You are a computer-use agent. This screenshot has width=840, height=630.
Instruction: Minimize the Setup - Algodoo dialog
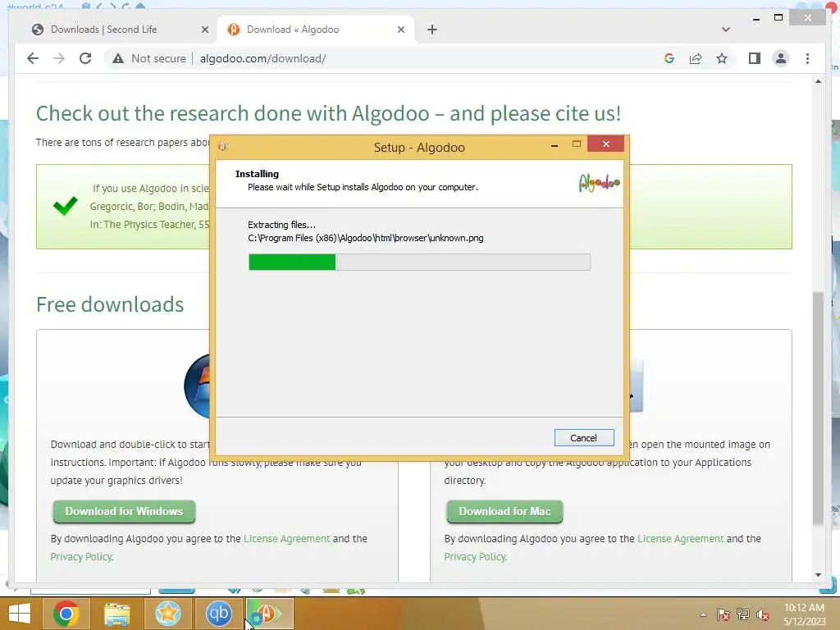click(x=555, y=144)
